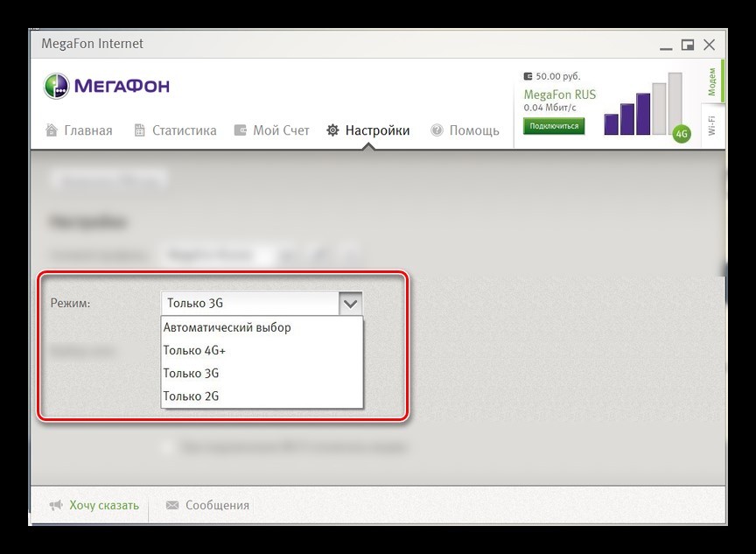Close the MegaFon Internet window
The height and width of the screenshot is (554, 756).
point(710,45)
